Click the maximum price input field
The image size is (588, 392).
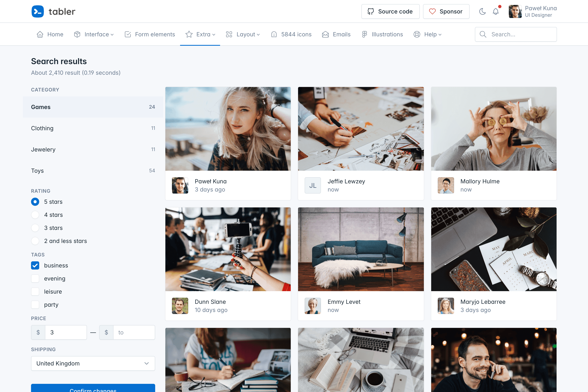134,332
